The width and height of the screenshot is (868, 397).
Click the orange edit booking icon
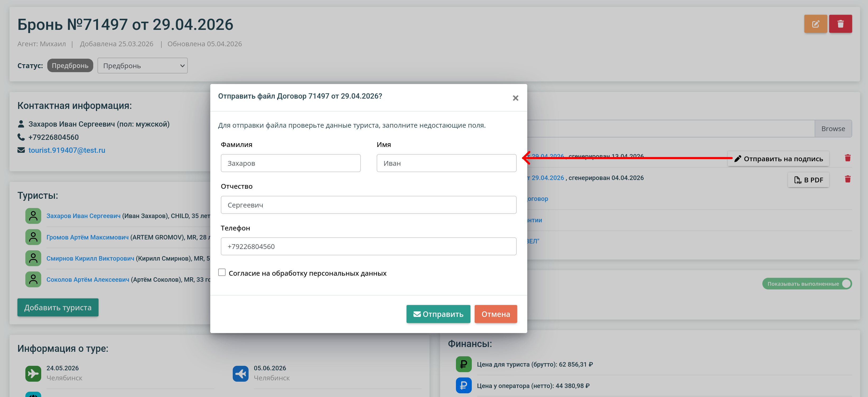click(815, 24)
